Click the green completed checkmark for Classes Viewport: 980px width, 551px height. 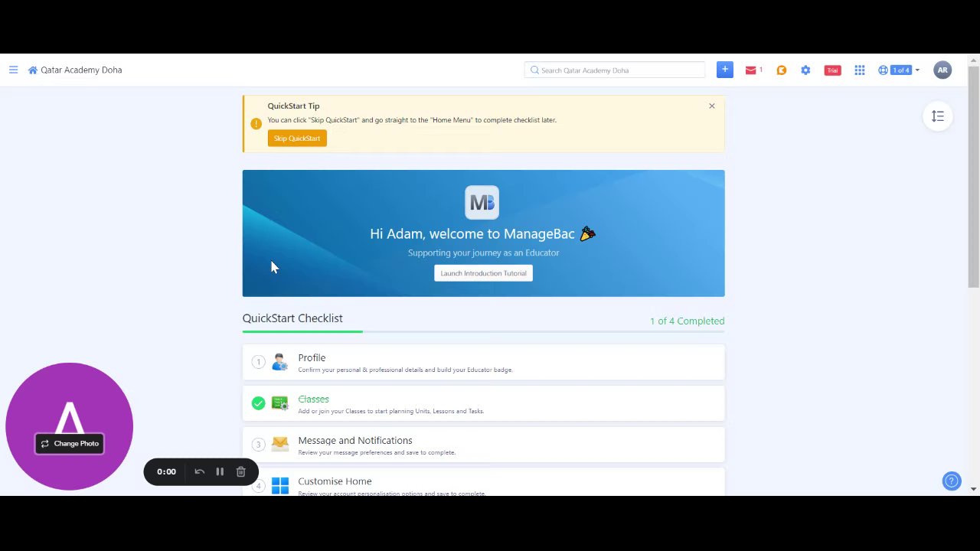pos(258,403)
